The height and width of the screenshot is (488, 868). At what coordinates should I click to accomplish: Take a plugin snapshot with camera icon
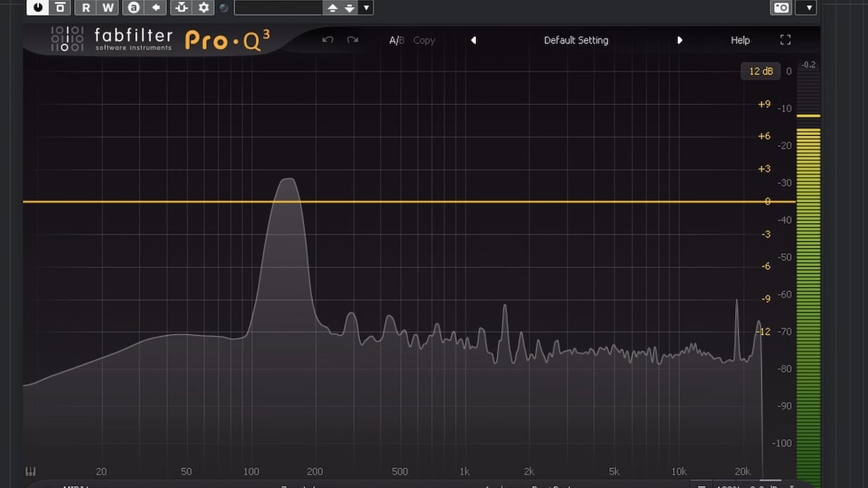coord(781,7)
